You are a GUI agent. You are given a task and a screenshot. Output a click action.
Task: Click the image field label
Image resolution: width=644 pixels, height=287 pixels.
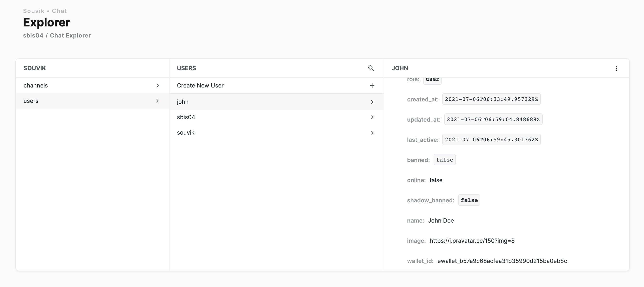click(x=417, y=241)
